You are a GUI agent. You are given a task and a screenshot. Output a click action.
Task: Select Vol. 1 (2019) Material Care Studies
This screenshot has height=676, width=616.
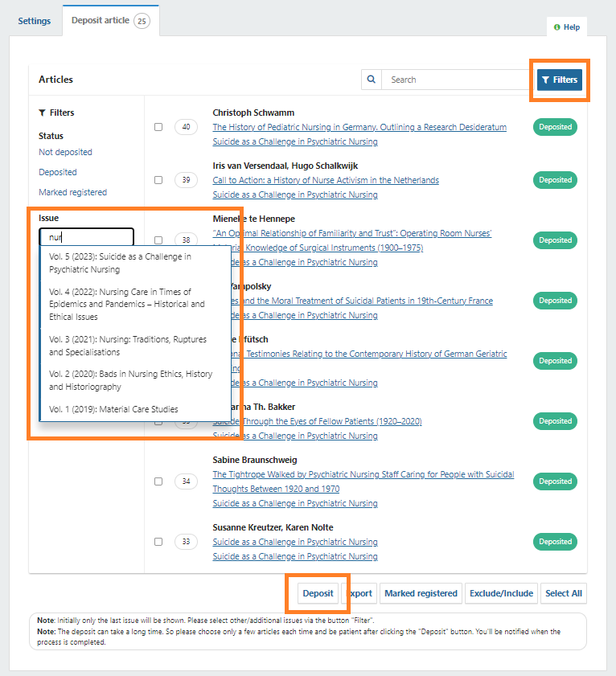point(113,409)
